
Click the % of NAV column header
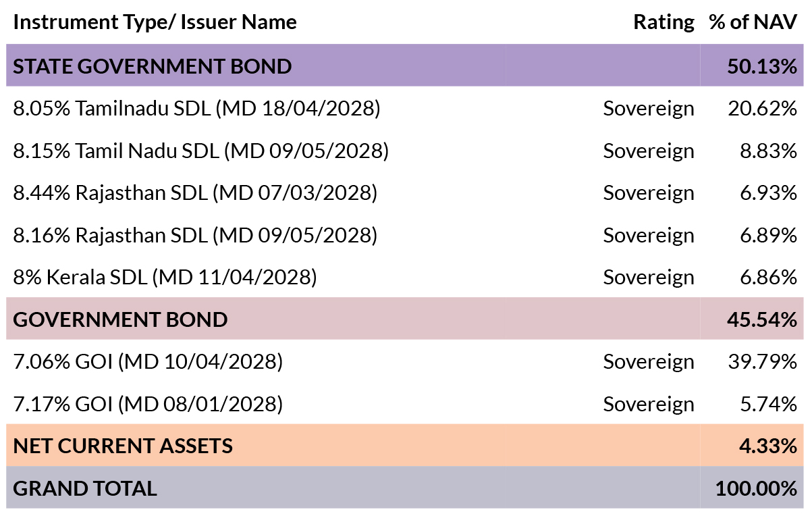(753, 22)
